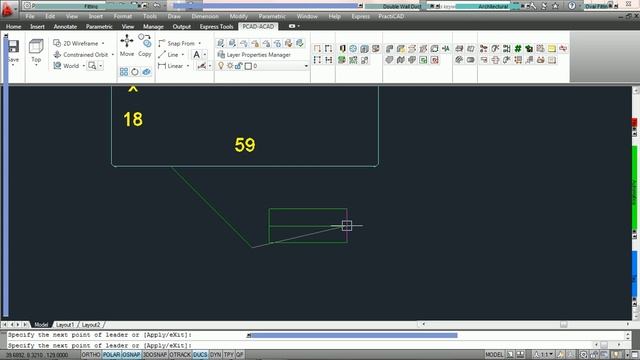Expand the World UCS dropdown arrow
Viewport: 640px width, 360px height.
(x=84, y=66)
